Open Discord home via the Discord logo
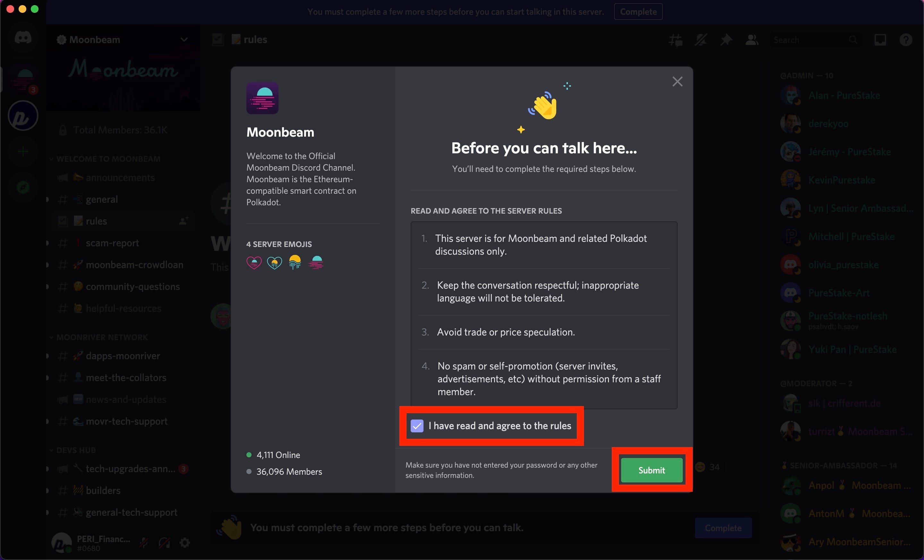The height and width of the screenshot is (560, 924). 23,38
